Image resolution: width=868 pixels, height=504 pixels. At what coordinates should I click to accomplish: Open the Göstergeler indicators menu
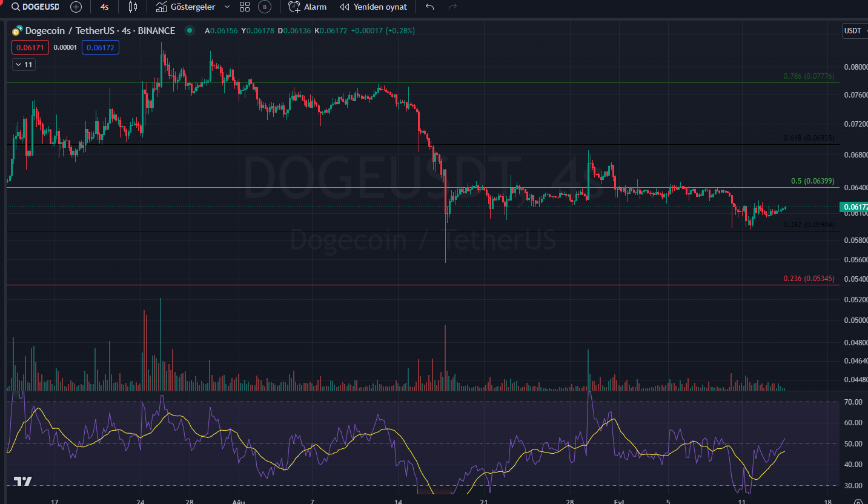185,7
